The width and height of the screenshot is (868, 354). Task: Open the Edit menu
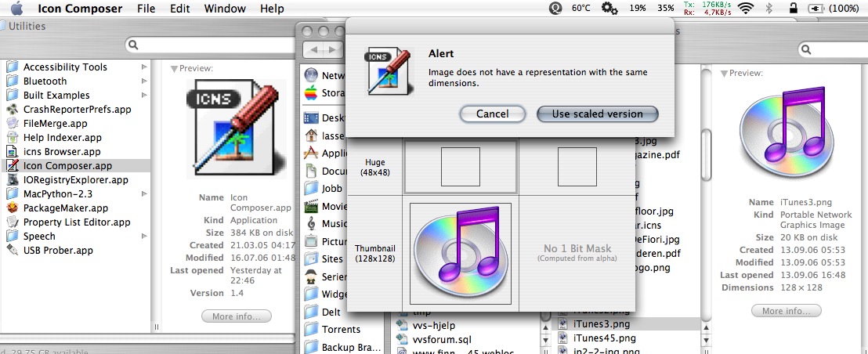(180, 9)
